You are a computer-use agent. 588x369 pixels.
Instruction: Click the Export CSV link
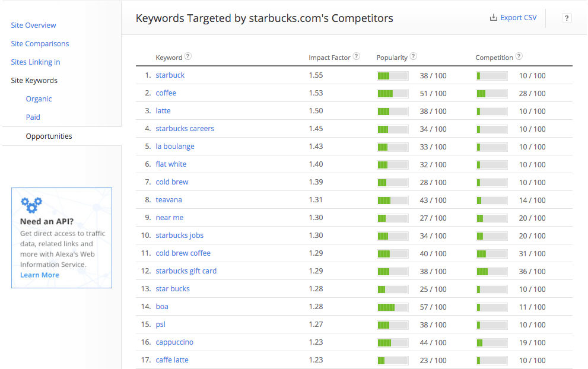tap(518, 18)
